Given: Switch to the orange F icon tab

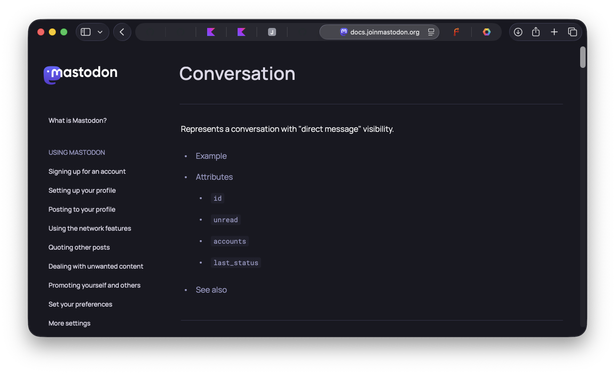Looking at the screenshot, I should 456,32.
